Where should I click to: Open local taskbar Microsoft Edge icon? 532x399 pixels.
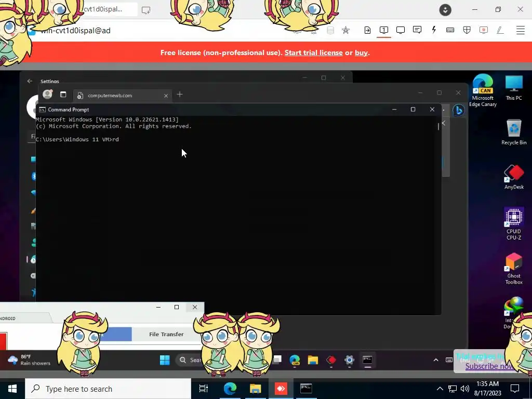[230, 389]
